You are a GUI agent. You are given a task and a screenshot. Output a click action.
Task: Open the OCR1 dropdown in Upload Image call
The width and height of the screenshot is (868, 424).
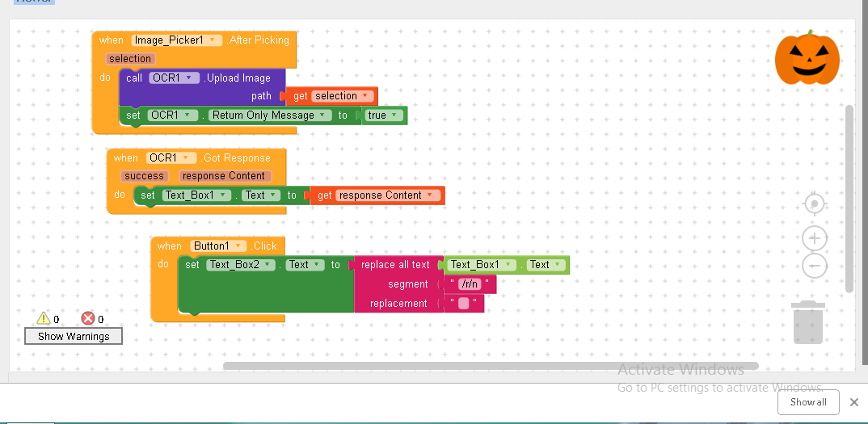pyautogui.click(x=174, y=78)
